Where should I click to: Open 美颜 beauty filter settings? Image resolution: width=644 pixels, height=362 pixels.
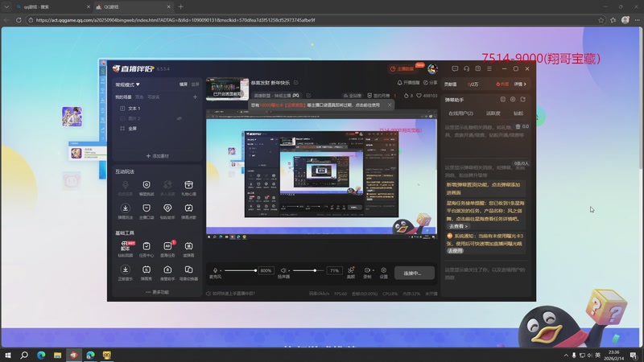[351, 273]
